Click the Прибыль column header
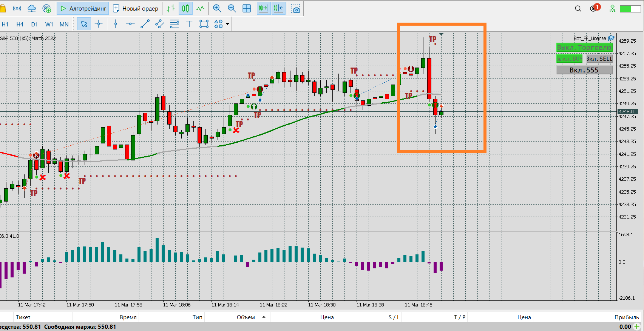Screen dimensions: 644x331 click(627, 317)
